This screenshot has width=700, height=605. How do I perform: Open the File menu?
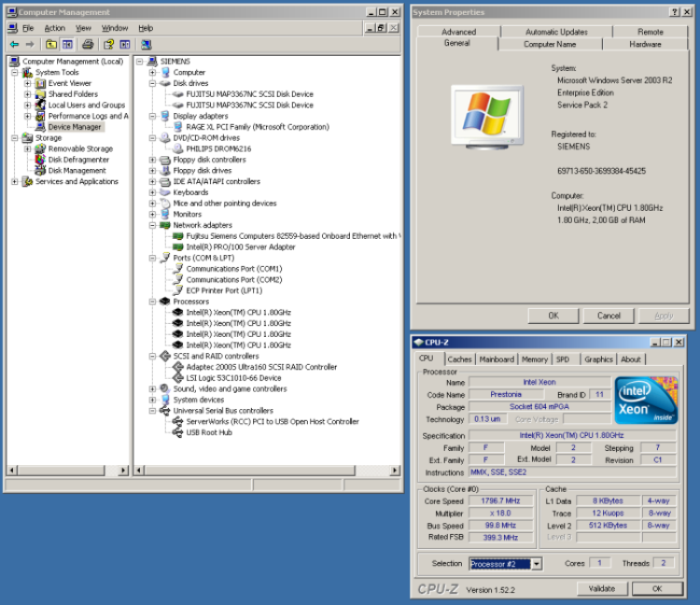coord(28,28)
